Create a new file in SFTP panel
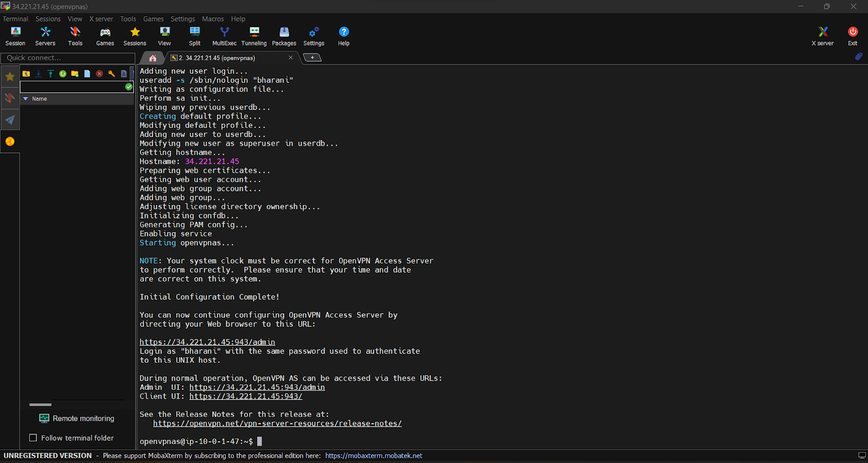The image size is (868, 463). (x=87, y=74)
